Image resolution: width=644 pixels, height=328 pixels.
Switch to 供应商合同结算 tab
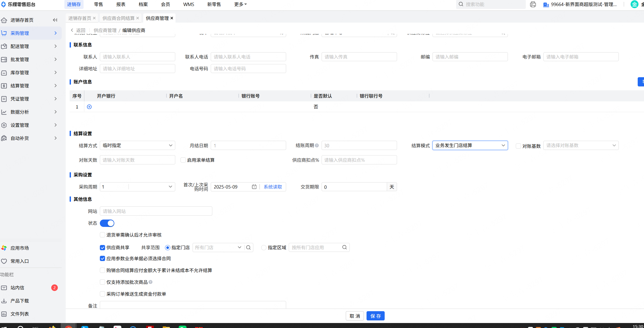click(118, 18)
